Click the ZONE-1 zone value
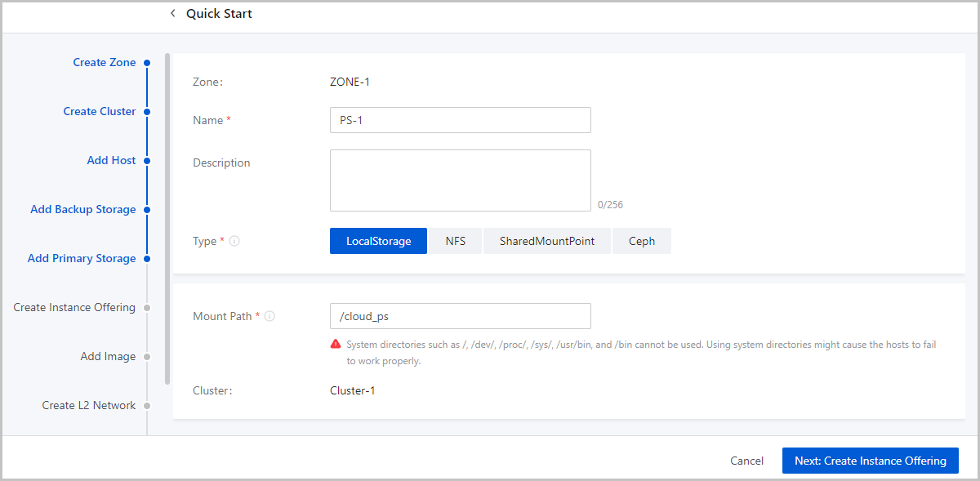Screen dimensions: 980x481 pyautogui.click(x=350, y=82)
